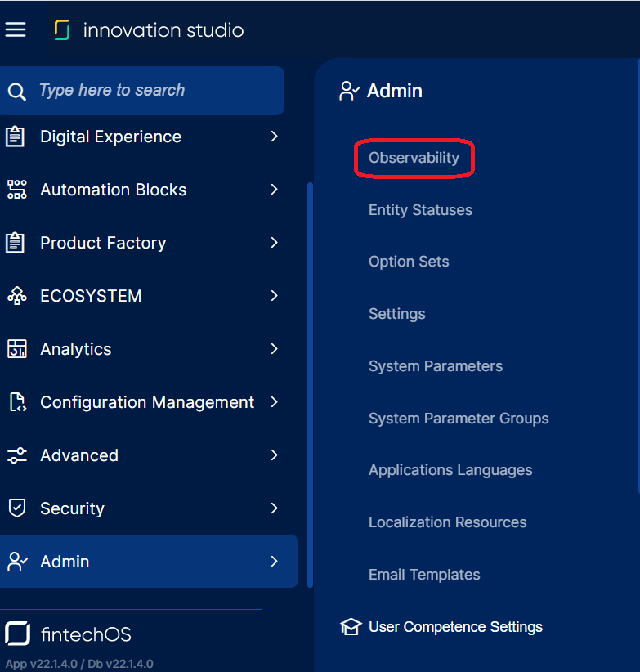Image resolution: width=640 pixels, height=672 pixels.
Task: Click the Analytics chart icon
Action: (16, 349)
